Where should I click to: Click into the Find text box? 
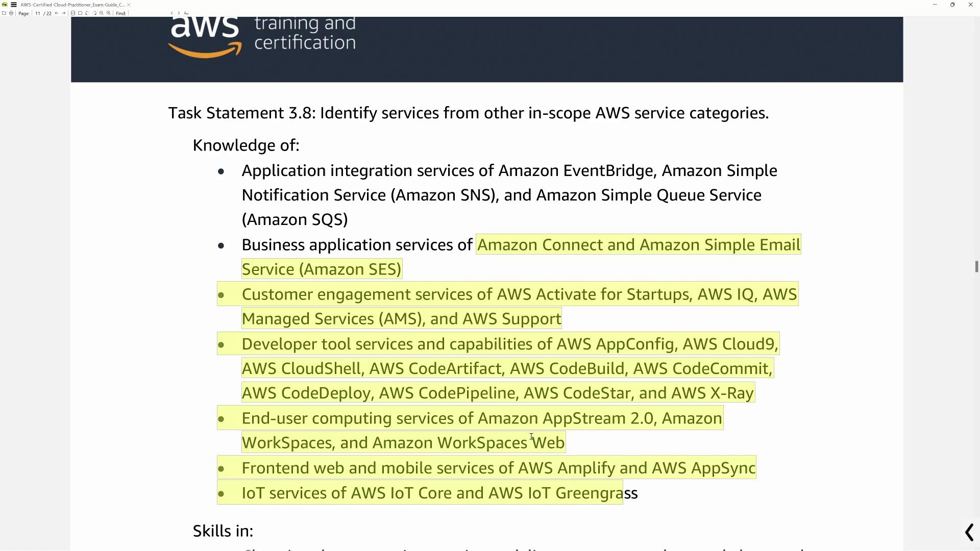coord(148,13)
